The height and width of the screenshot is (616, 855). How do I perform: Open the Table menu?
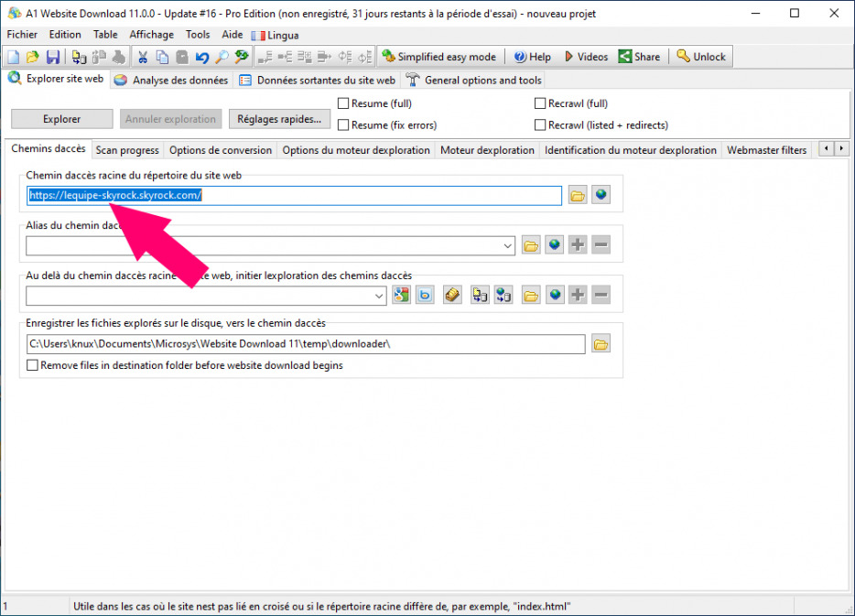(105, 35)
